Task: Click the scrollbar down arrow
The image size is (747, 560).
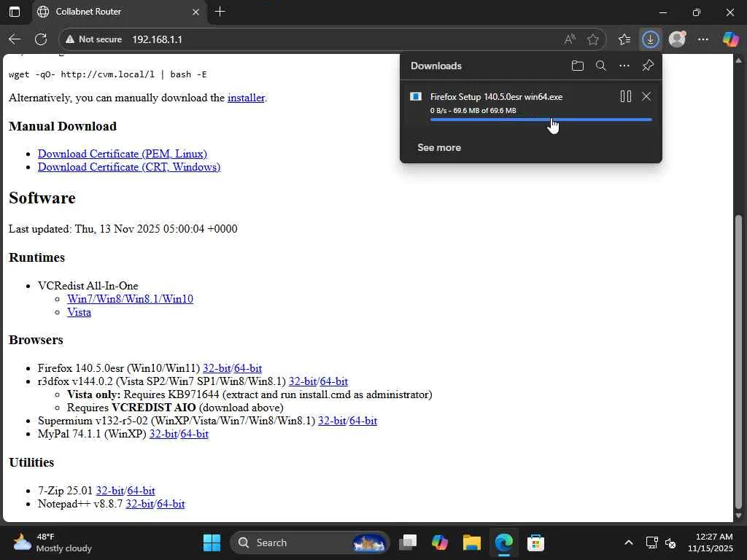Action: click(x=738, y=516)
